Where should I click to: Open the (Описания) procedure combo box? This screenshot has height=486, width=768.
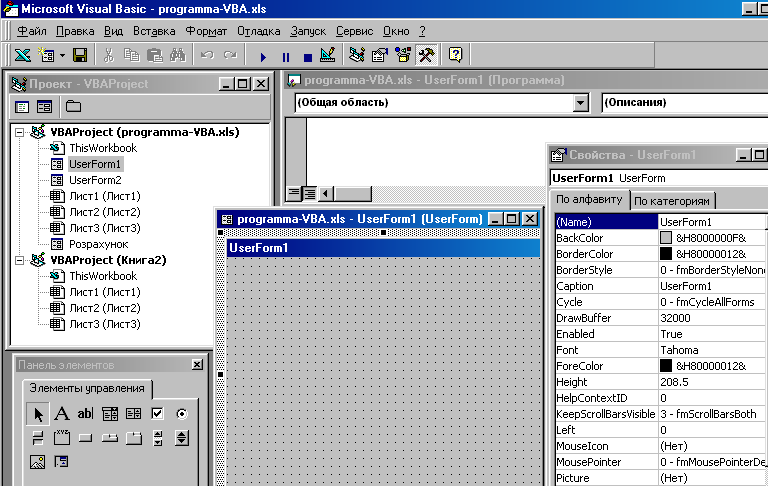684,103
